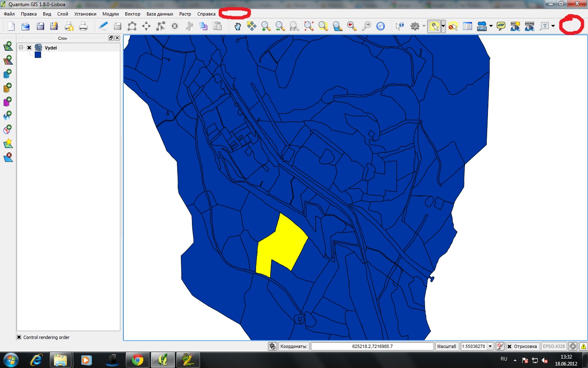Select the Pan Map hand tool
Screen dimensions: 588x368
[238, 27]
